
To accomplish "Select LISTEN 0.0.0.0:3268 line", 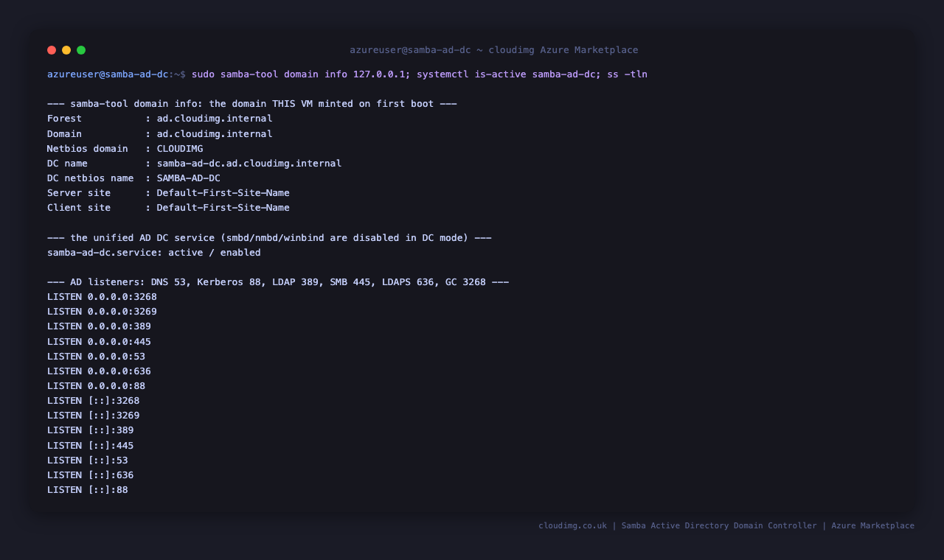I will click(x=102, y=297).
